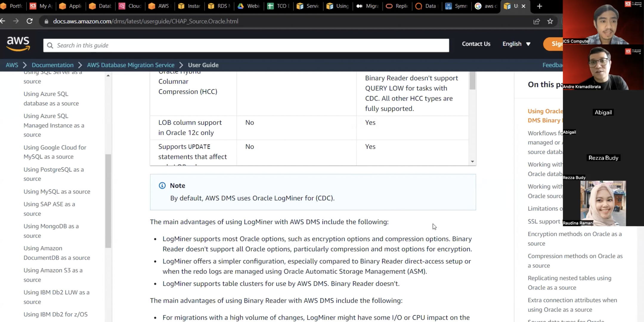Screen dimensions: 644x322
Task: Jump to Compression methods on Oracle as a source
Action: click(575, 261)
